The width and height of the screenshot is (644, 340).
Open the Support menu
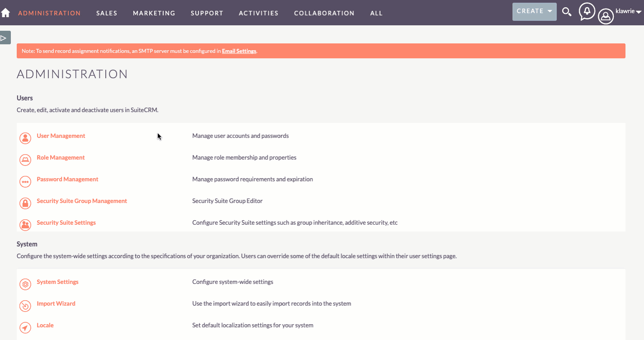pyautogui.click(x=207, y=13)
